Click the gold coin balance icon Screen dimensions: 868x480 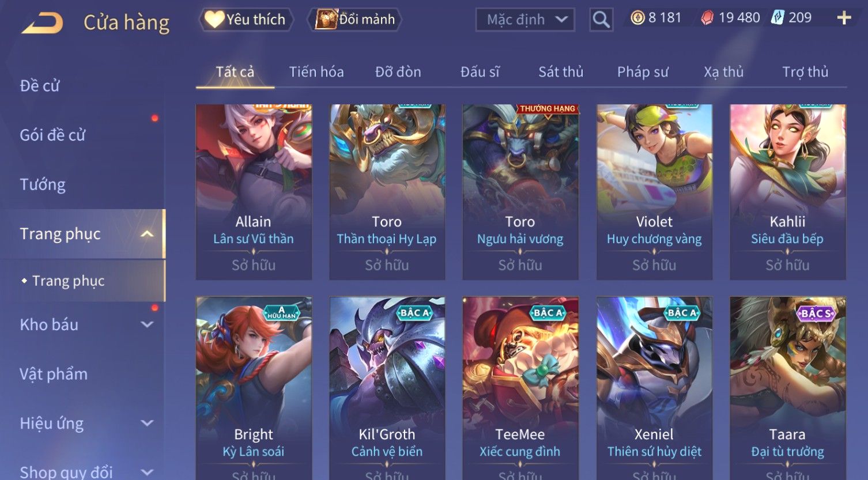click(637, 18)
